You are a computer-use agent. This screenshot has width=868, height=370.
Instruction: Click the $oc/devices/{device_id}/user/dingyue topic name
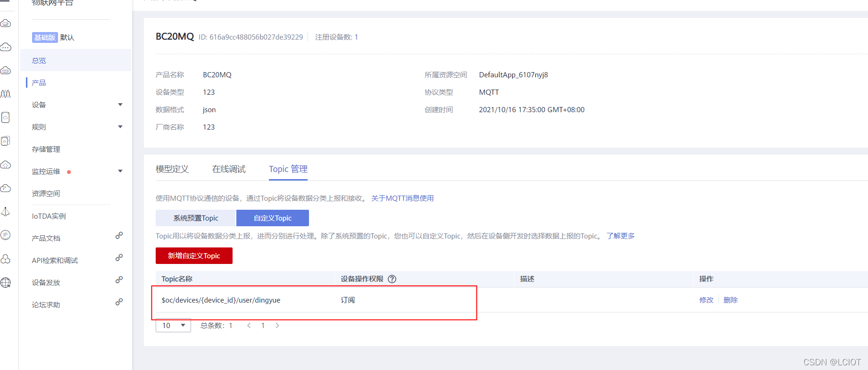221,300
